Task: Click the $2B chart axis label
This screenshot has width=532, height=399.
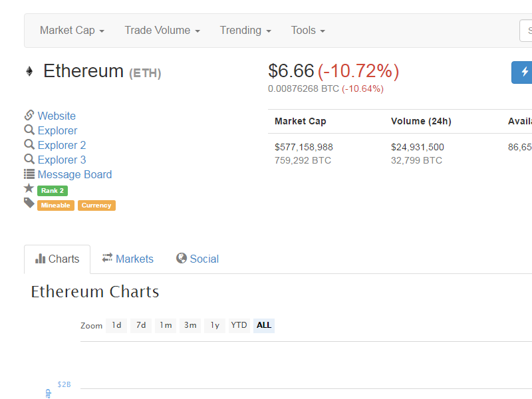Action: pyautogui.click(x=64, y=384)
